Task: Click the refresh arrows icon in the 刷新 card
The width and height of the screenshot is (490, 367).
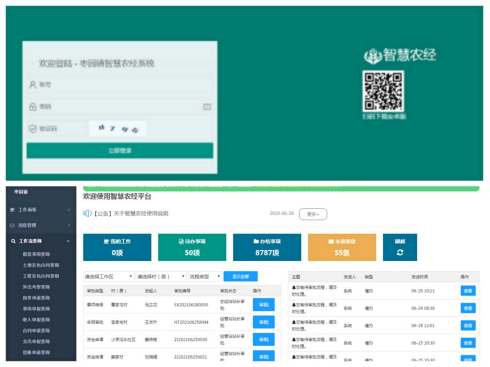Action: pyautogui.click(x=400, y=253)
